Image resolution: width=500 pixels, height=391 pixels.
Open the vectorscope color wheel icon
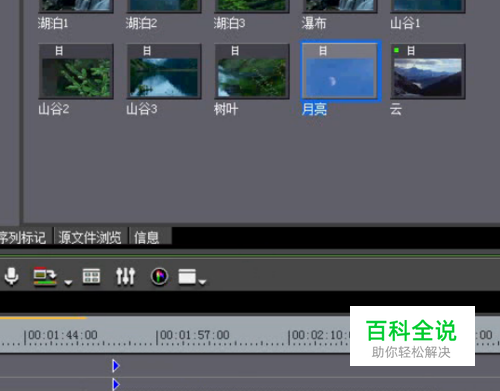pos(159,277)
